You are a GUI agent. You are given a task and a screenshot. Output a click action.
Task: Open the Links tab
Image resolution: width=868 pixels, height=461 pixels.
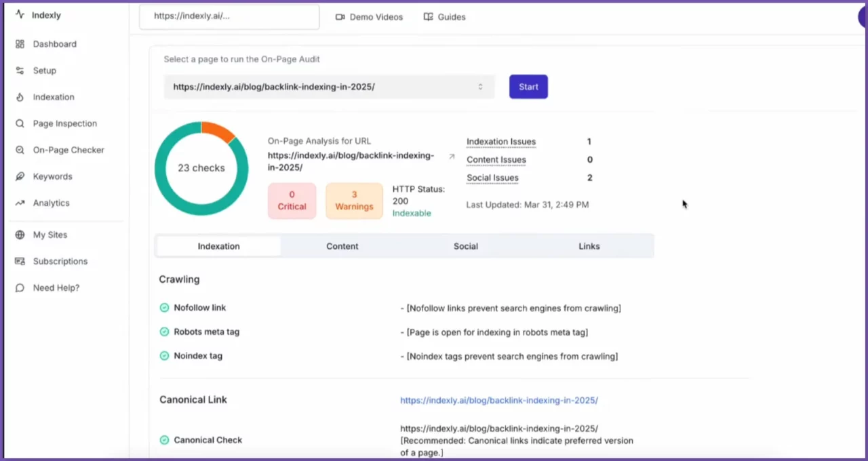589,246
